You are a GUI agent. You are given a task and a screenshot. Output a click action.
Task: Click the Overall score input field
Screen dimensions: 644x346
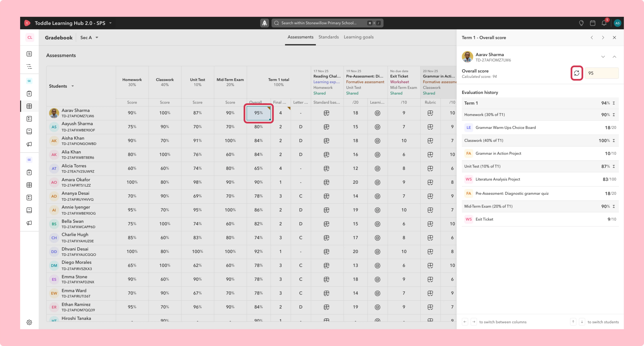coord(602,73)
